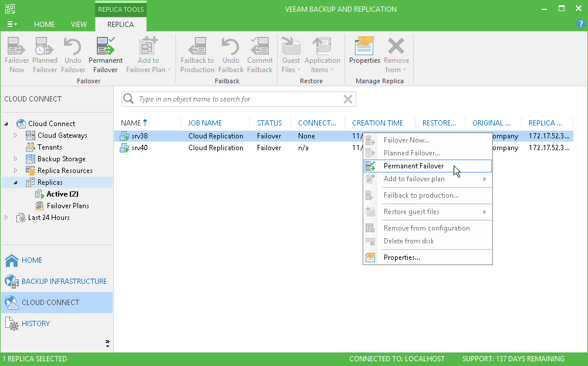The image size is (588, 366).
Task: Sort by CONNECT... column header
Action: tap(317, 123)
